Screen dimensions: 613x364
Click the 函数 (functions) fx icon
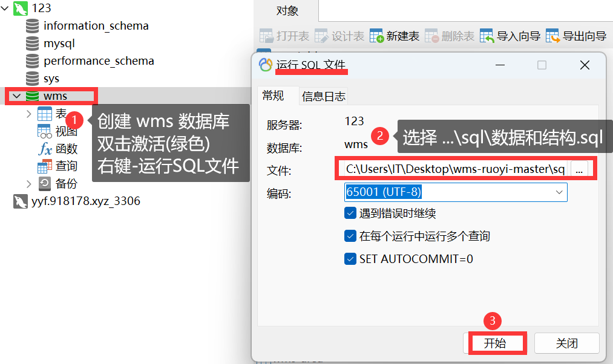pyautogui.click(x=45, y=149)
